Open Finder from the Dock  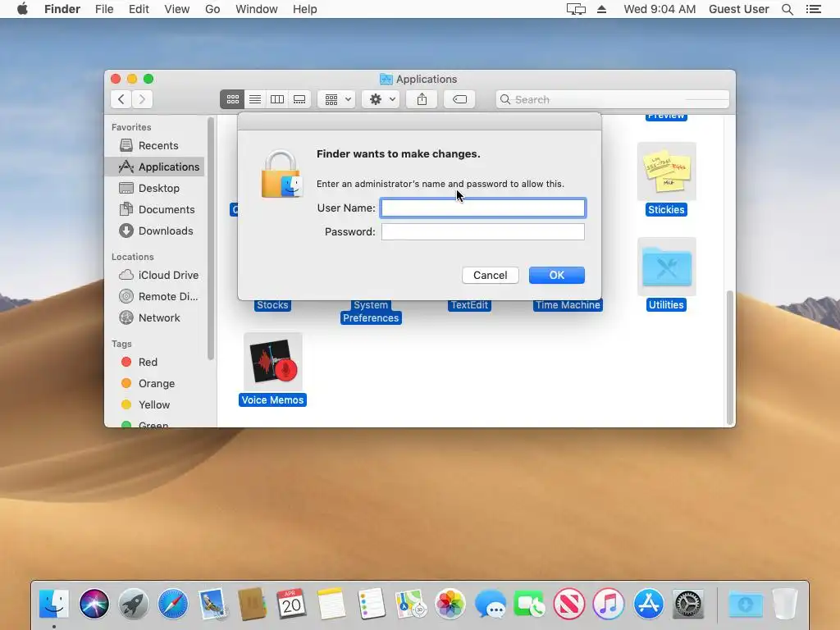(54, 604)
